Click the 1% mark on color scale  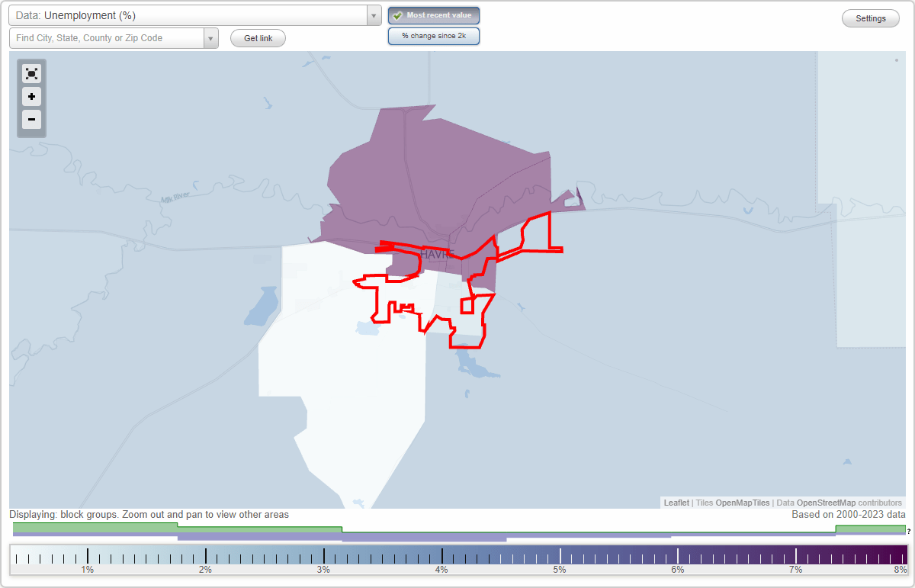(88, 570)
